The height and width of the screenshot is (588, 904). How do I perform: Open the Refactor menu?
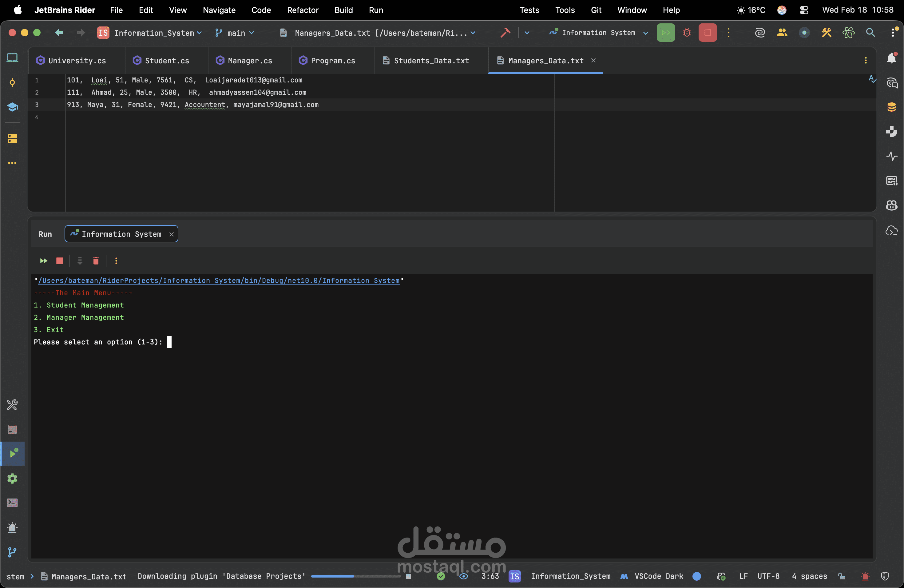pyautogui.click(x=302, y=10)
